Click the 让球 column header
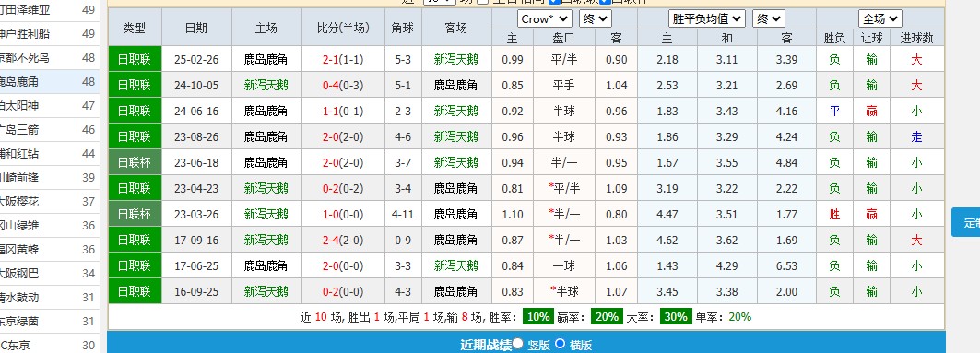The image size is (980, 353). tap(871, 38)
